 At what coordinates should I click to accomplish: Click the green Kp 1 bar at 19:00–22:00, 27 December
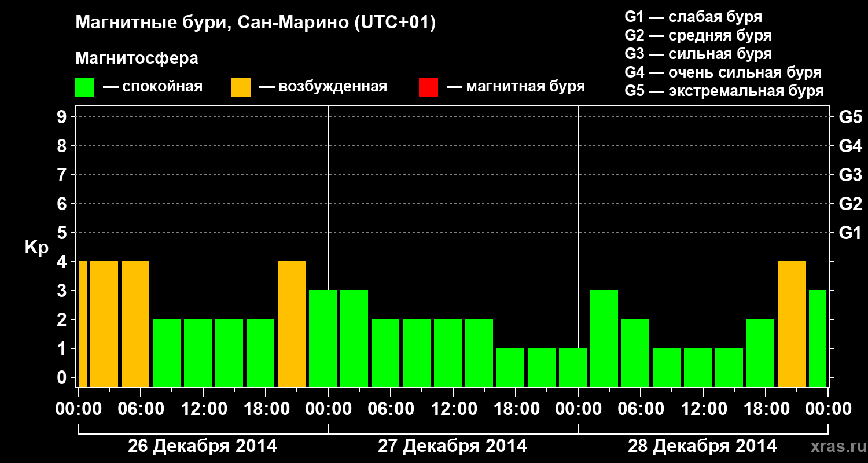542,367
